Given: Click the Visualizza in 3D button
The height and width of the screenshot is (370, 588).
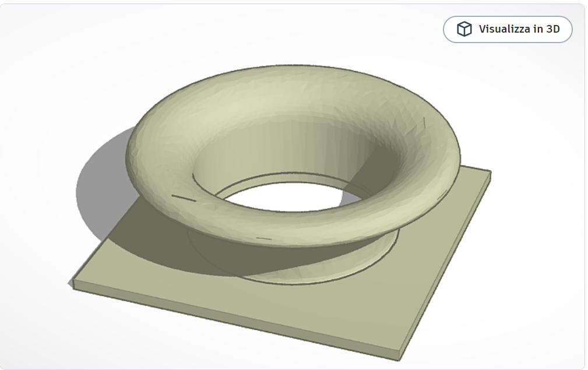Looking at the screenshot, I should pyautogui.click(x=508, y=29).
